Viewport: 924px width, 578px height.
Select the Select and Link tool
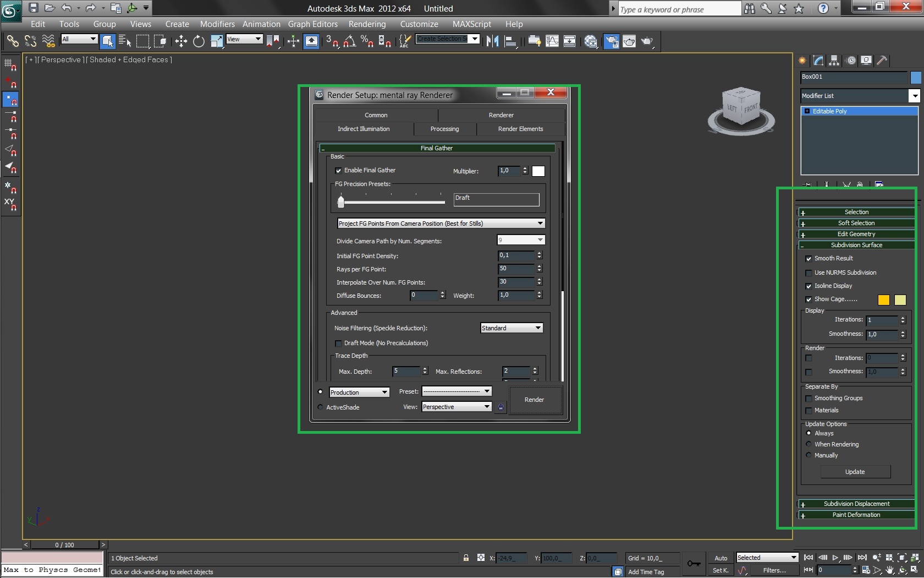pos(12,41)
